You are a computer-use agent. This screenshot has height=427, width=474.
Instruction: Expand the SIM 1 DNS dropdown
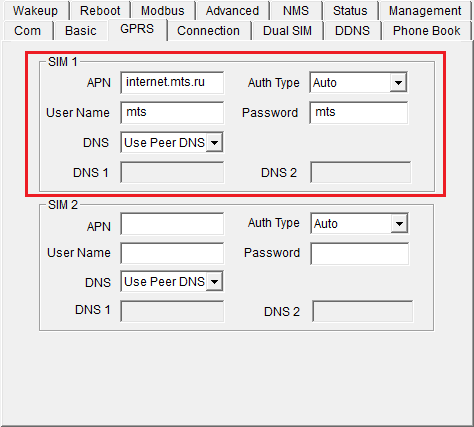tap(172, 143)
